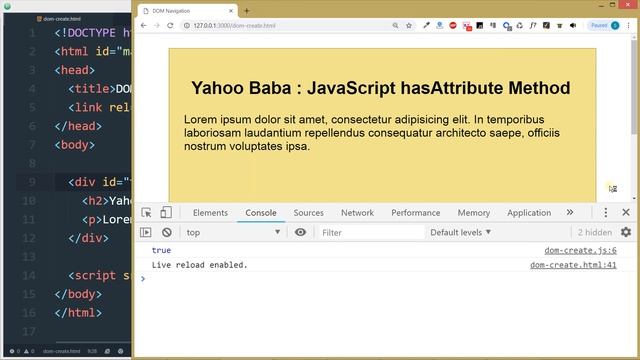This screenshot has height=360, width=640.
Task: Click the errors count in editor status bar
Action: click(15, 351)
